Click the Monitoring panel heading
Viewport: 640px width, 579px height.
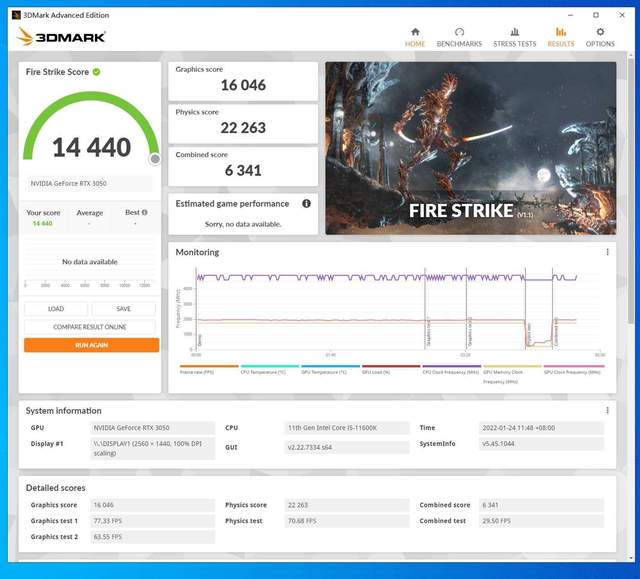197,252
